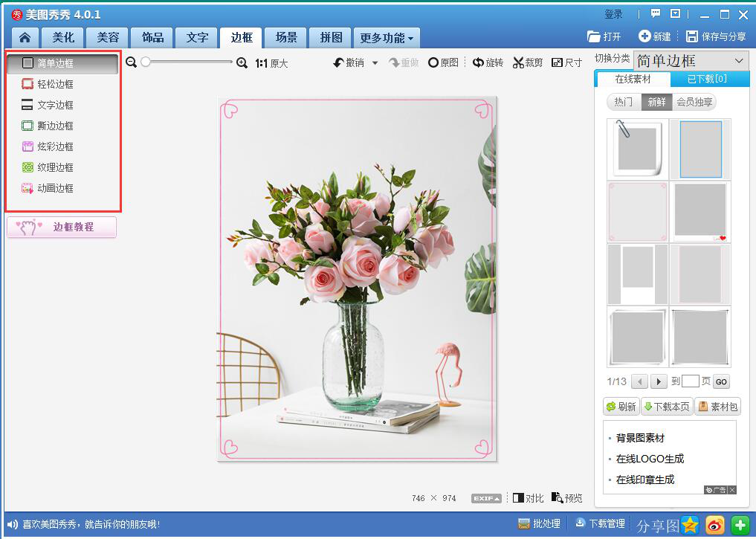The height and width of the screenshot is (539, 756).
Task: Share to the yellow star Qzone icon
Action: tap(690, 525)
